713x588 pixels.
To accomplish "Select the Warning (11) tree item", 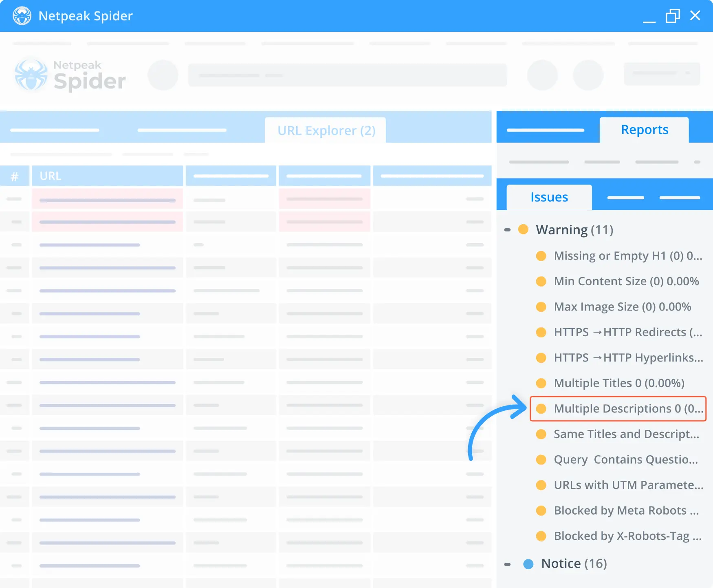I will 574,230.
